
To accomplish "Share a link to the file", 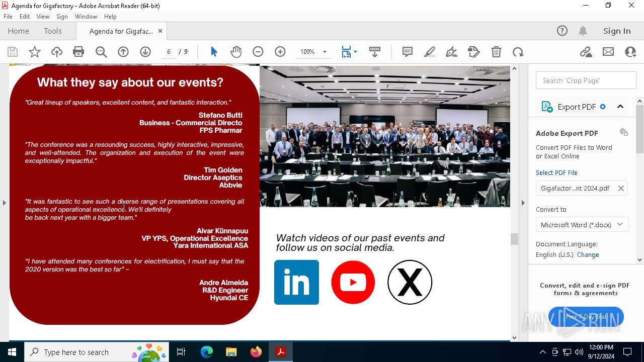I will tap(586, 52).
